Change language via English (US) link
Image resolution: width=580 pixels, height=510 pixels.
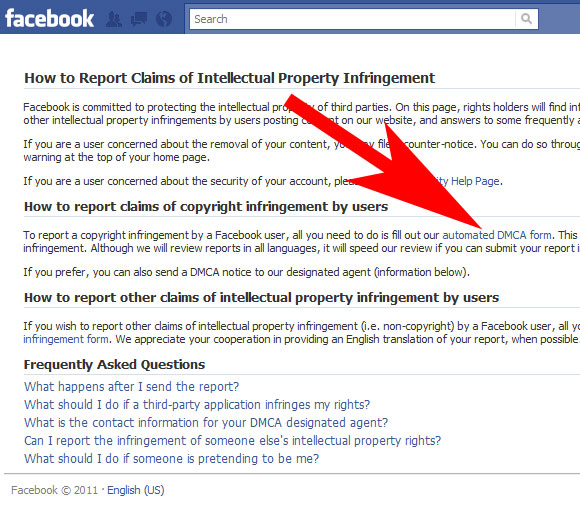tap(136, 490)
